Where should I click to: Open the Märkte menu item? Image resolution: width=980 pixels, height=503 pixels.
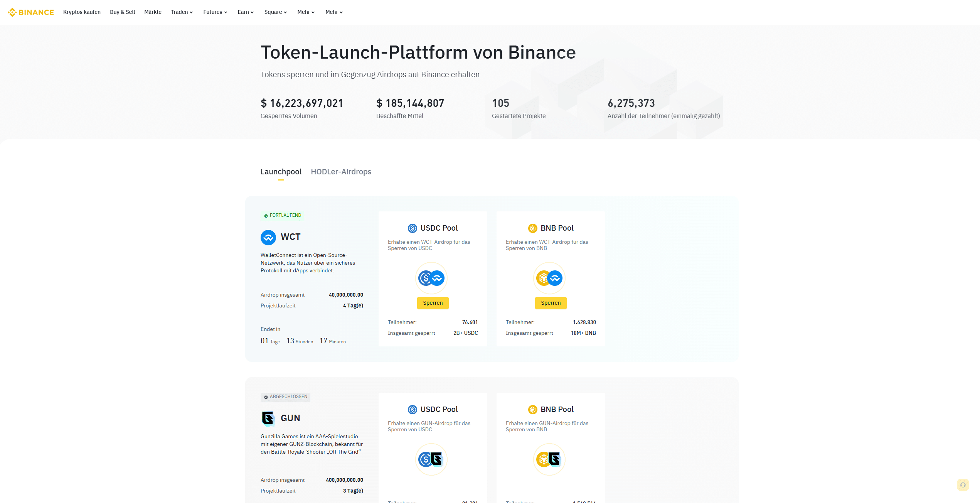[x=153, y=12]
